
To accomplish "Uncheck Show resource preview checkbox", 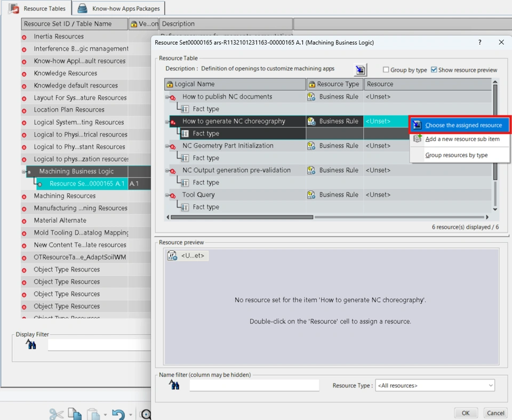I will coord(434,69).
